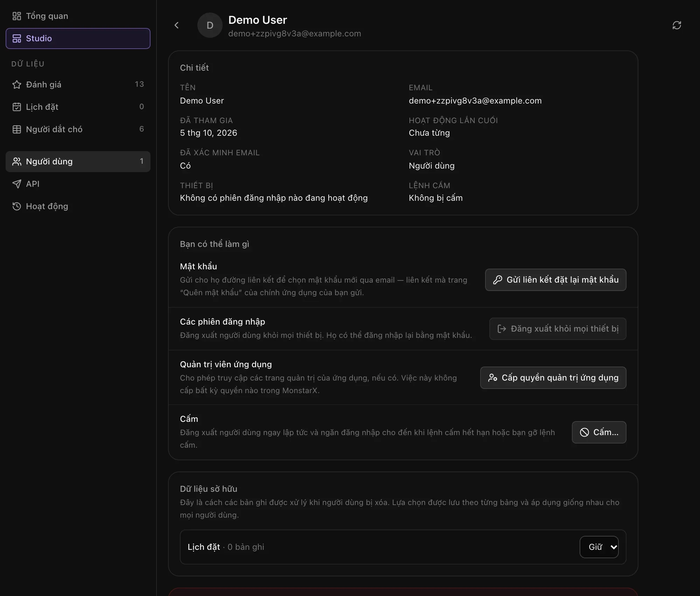Open Tổng quan in the sidebar
700x596 pixels.
pos(78,16)
